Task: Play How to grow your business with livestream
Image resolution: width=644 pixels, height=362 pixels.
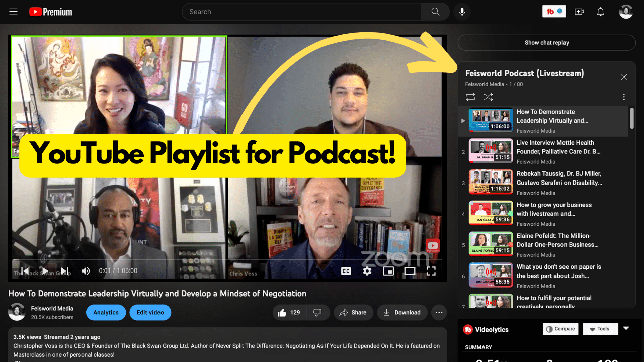Action: pyautogui.click(x=543, y=214)
